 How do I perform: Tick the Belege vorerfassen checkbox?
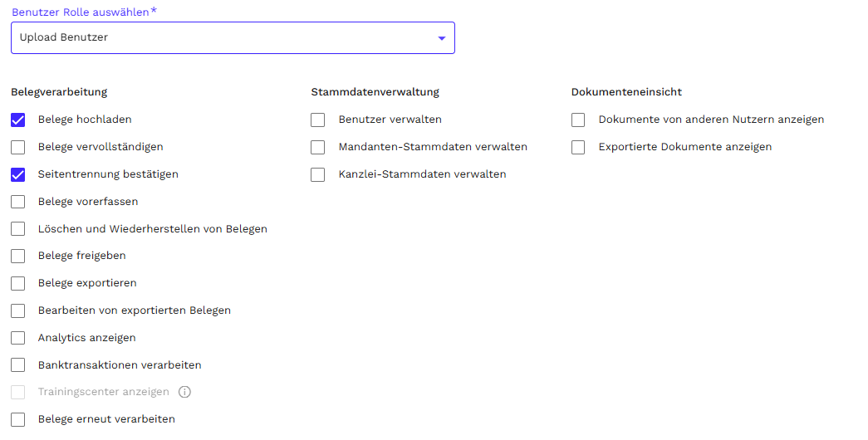tap(18, 202)
